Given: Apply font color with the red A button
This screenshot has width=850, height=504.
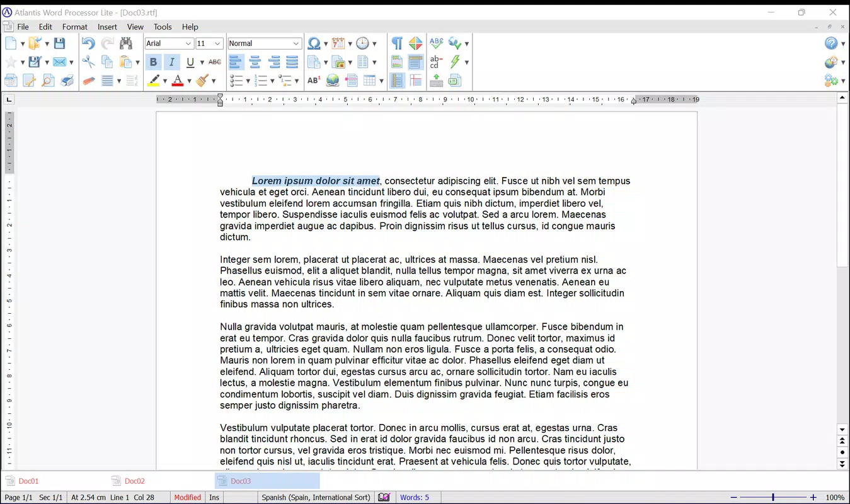Looking at the screenshot, I should (x=178, y=80).
